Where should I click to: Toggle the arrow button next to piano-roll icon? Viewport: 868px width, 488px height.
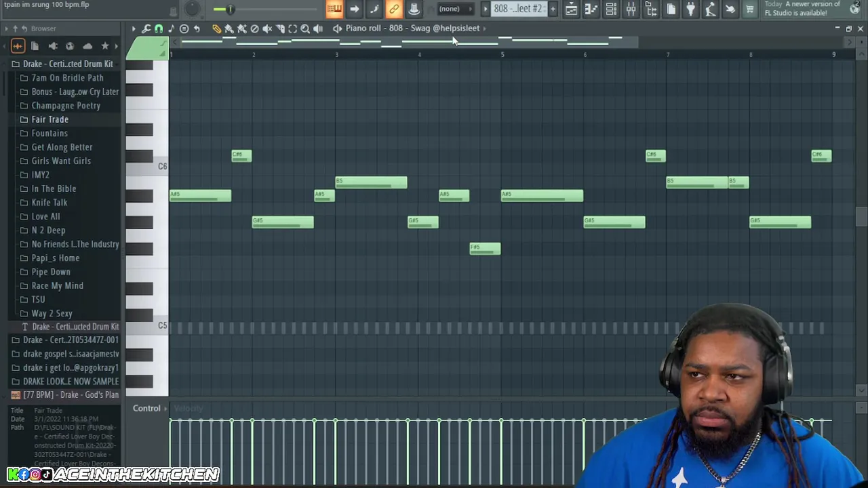[x=354, y=9]
